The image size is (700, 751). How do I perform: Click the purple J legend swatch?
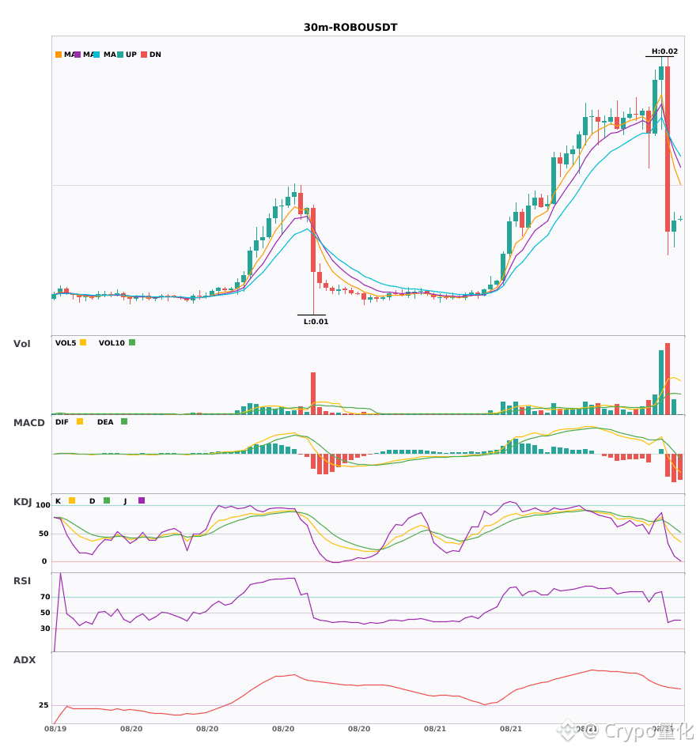point(142,500)
